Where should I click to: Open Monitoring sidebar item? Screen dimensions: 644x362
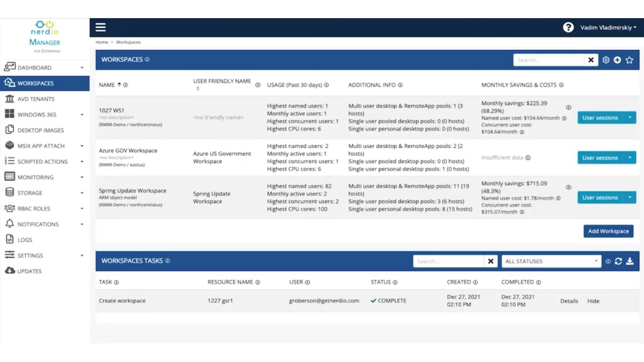45,177
